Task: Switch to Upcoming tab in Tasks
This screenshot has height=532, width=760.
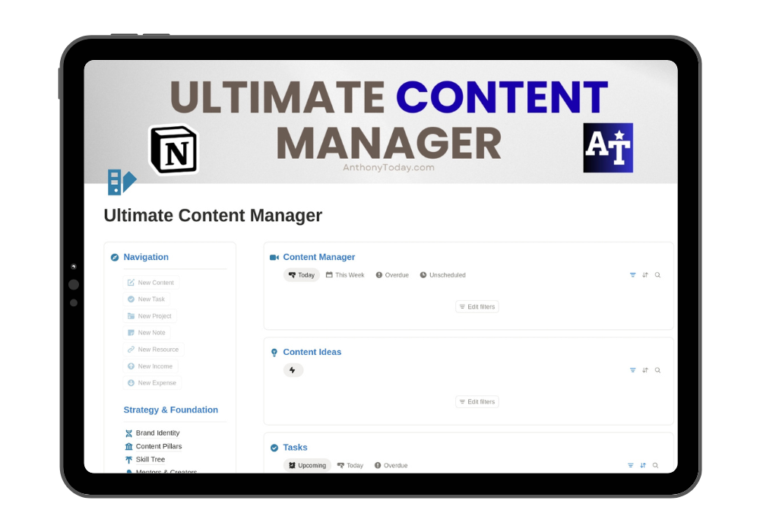Action: pyautogui.click(x=307, y=465)
